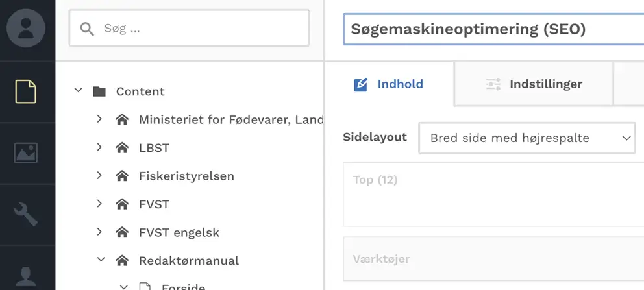This screenshot has height=290, width=644.
Task: Open the Content section document icon
Action: 26,91
